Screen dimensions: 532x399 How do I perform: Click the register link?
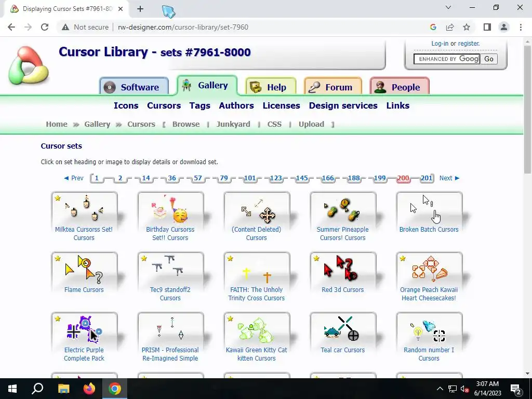469,44
